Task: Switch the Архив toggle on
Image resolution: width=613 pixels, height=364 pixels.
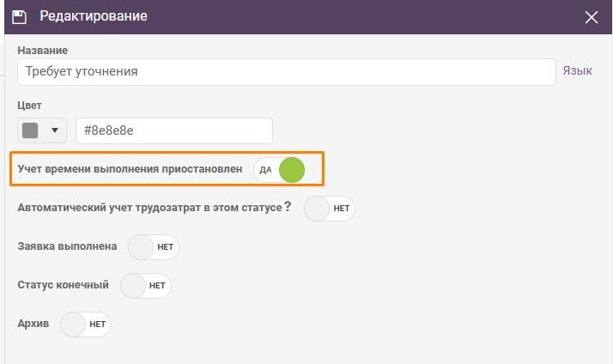Action: tap(85, 325)
